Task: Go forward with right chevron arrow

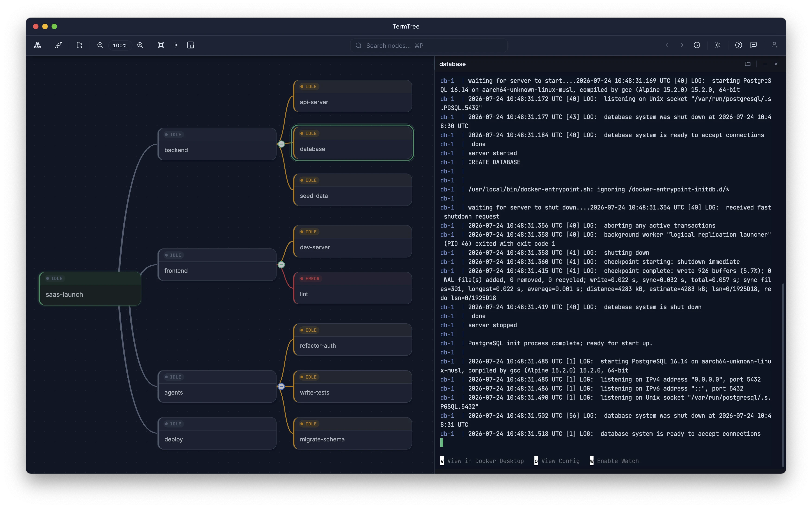Action: [x=682, y=45]
